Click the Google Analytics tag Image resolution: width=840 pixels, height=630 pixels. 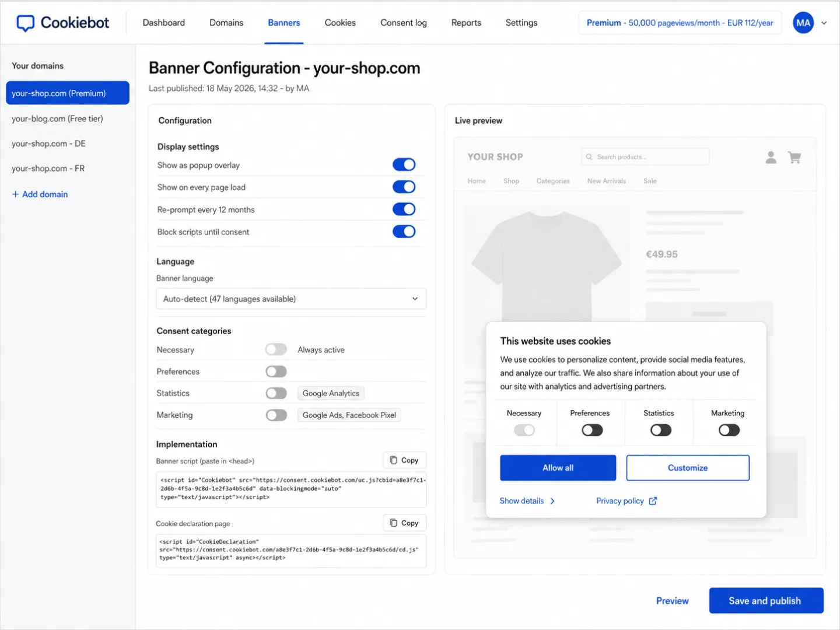coord(331,393)
